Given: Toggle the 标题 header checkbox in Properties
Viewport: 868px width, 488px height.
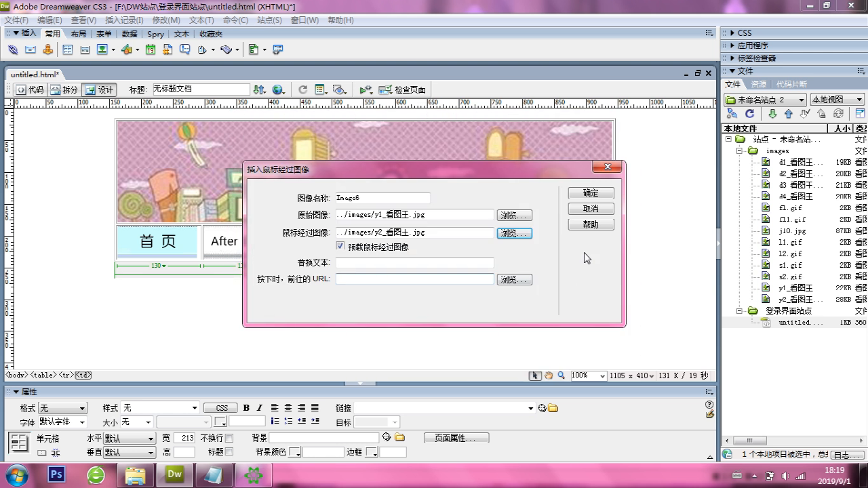Looking at the screenshot, I should coord(229,452).
